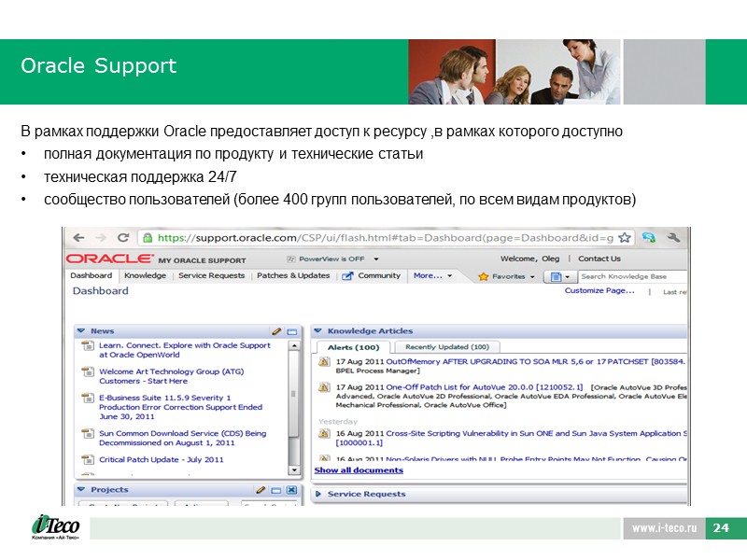This screenshot has width=747, height=560.
Task: Open the PowerView dropdown arrow
Action: 376,259
